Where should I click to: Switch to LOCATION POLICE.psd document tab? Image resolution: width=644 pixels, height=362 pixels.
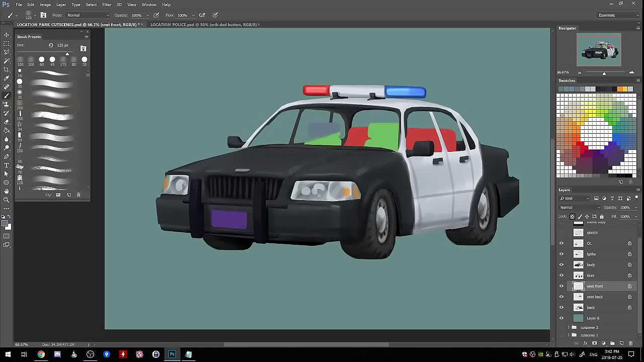tap(203, 25)
